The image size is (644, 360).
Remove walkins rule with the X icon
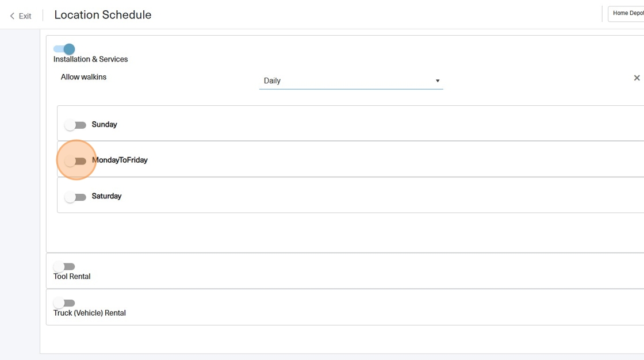(x=637, y=78)
